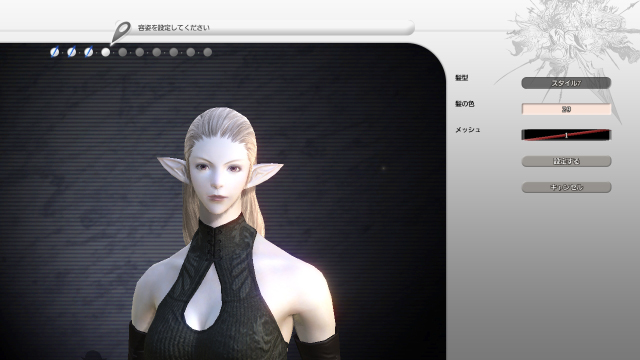Jump to the ninth step dot
Image resolution: width=640 pixels, height=360 pixels.
(191, 52)
